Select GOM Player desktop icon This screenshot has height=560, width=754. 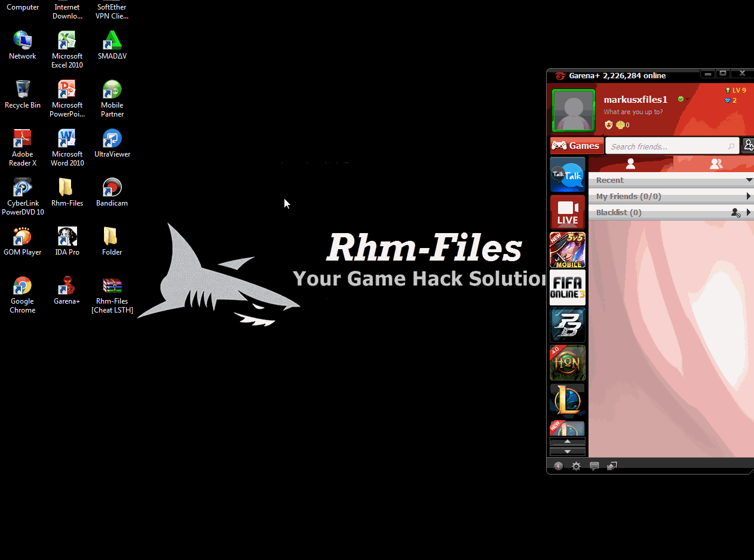tap(23, 241)
